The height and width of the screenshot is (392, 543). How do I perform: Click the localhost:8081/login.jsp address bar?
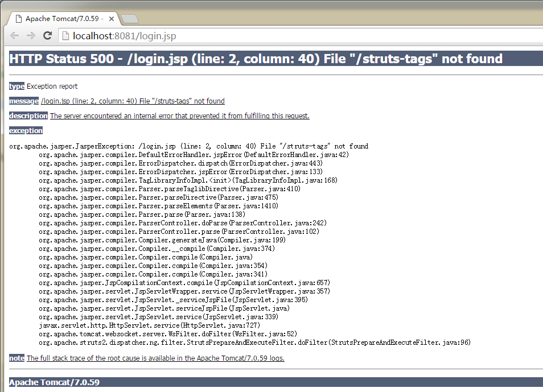click(301, 36)
